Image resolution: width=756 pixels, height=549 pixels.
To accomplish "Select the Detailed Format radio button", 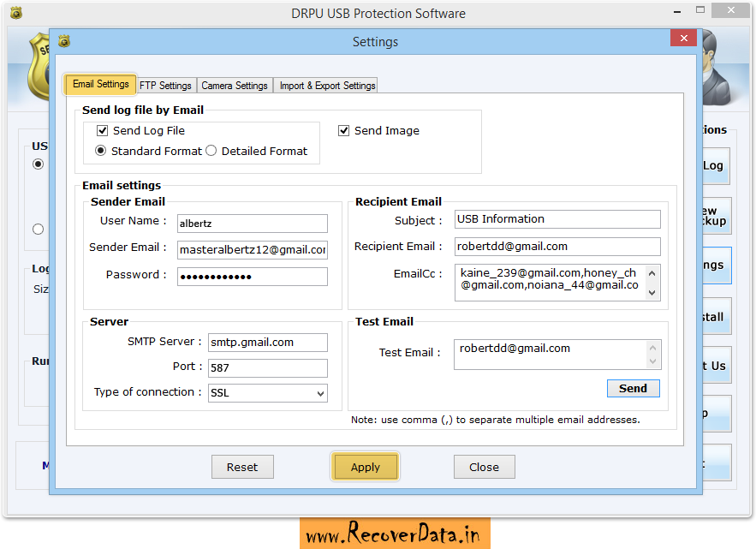I will [211, 151].
